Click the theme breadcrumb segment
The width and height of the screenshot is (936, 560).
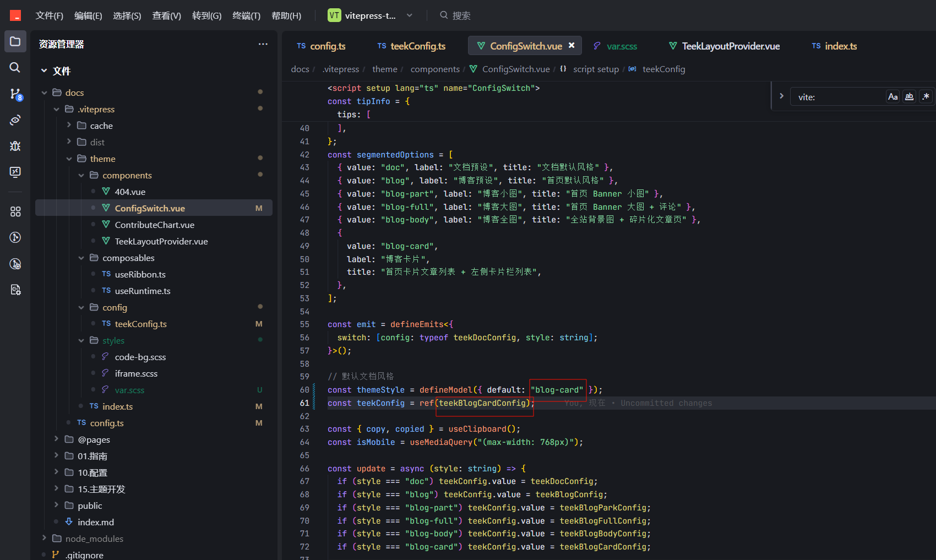pos(384,69)
